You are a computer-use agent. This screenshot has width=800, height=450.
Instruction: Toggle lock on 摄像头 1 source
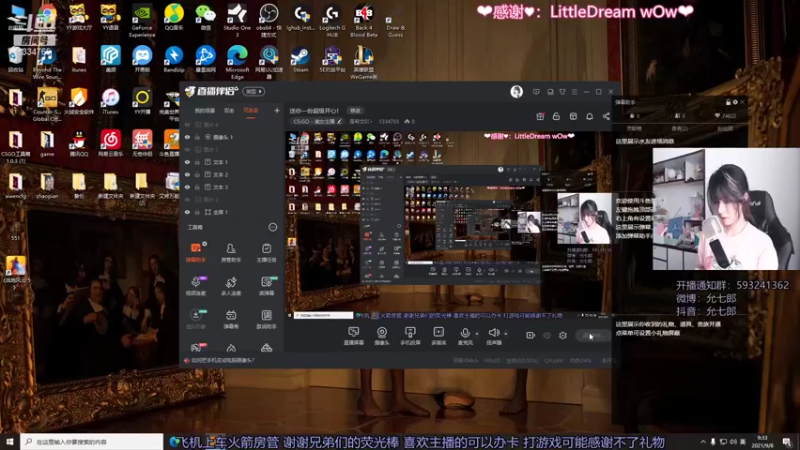[x=197, y=137]
